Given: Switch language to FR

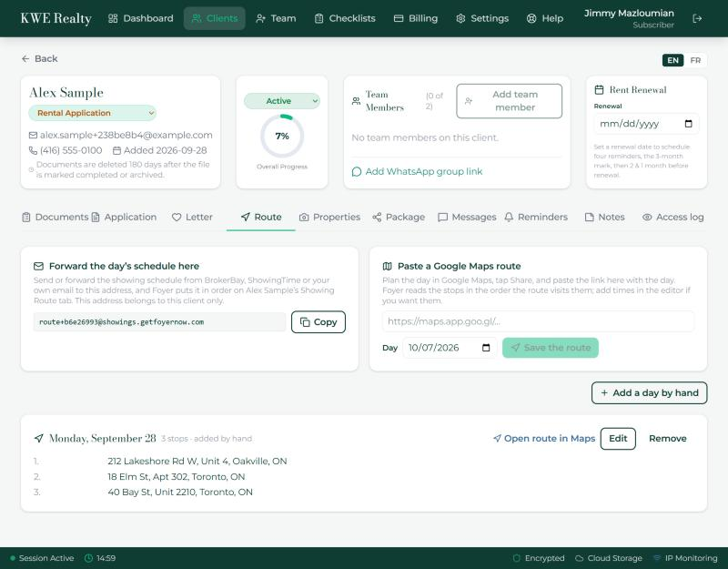Looking at the screenshot, I should pos(695,60).
